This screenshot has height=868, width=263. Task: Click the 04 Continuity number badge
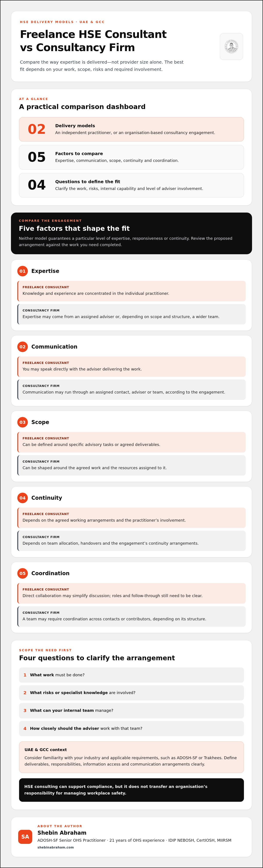[23, 498]
